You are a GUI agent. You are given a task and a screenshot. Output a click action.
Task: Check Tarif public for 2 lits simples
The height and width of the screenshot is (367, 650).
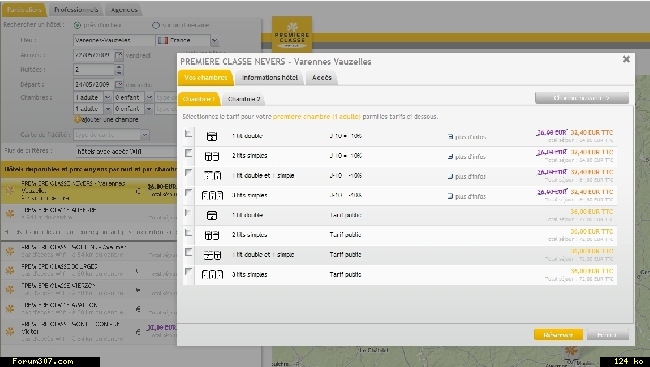[x=188, y=233]
